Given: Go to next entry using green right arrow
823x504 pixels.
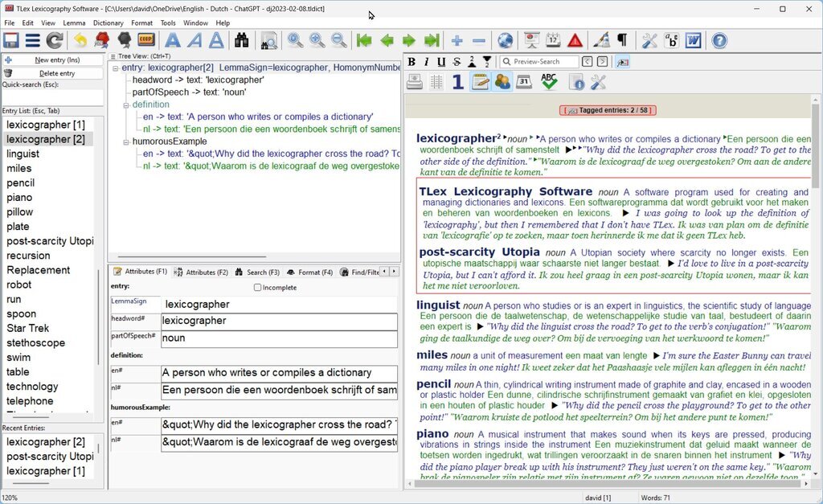Looking at the screenshot, I should [409, 40].
